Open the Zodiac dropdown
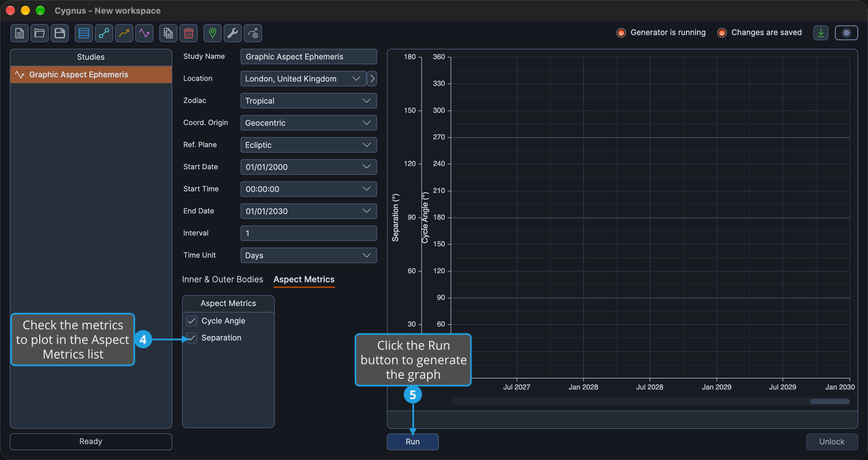Viewport: 868px width, 460px height. tap(309, 101)
